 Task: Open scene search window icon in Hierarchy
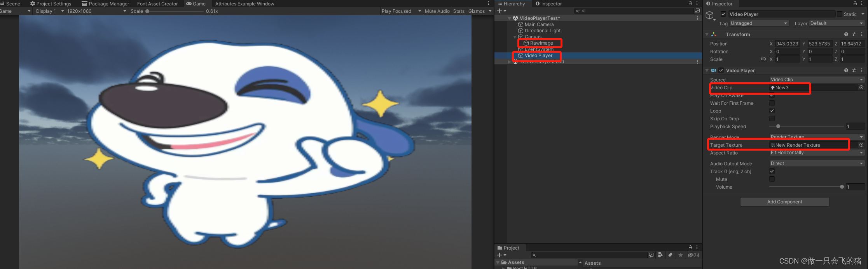697,11
